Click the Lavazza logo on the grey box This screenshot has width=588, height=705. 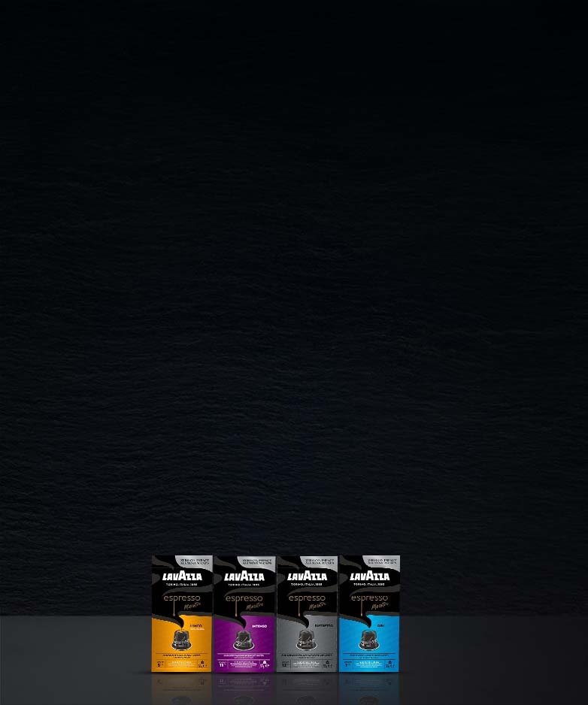tap(307, 576)
